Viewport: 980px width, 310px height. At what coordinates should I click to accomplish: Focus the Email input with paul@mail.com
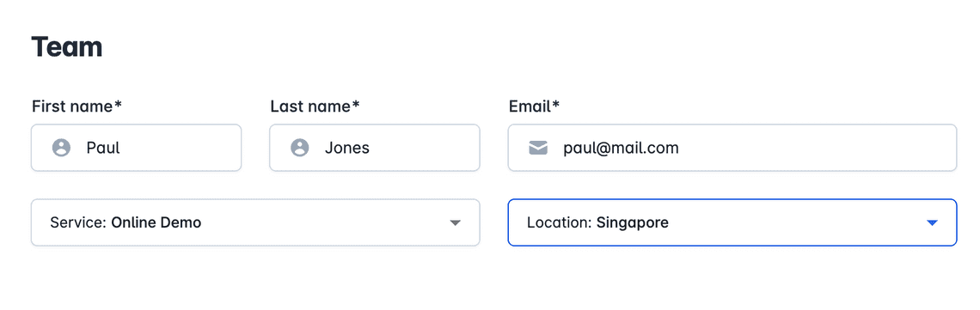click(732, 148)
